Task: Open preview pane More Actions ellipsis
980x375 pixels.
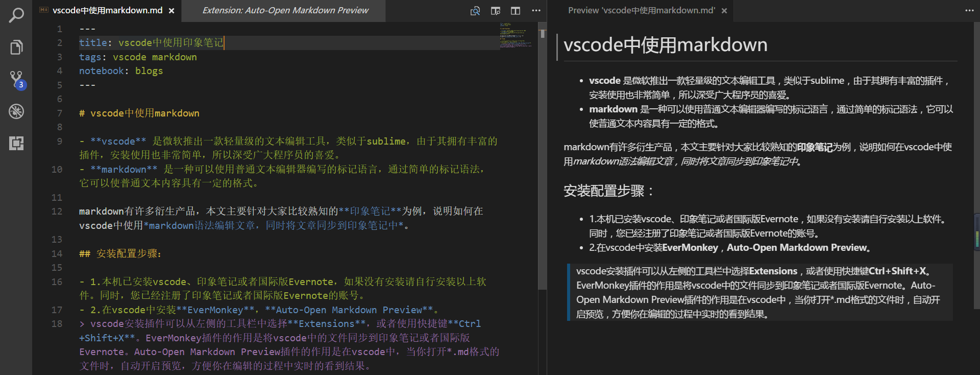Action: pyautogui.click(x=969, y=11)
